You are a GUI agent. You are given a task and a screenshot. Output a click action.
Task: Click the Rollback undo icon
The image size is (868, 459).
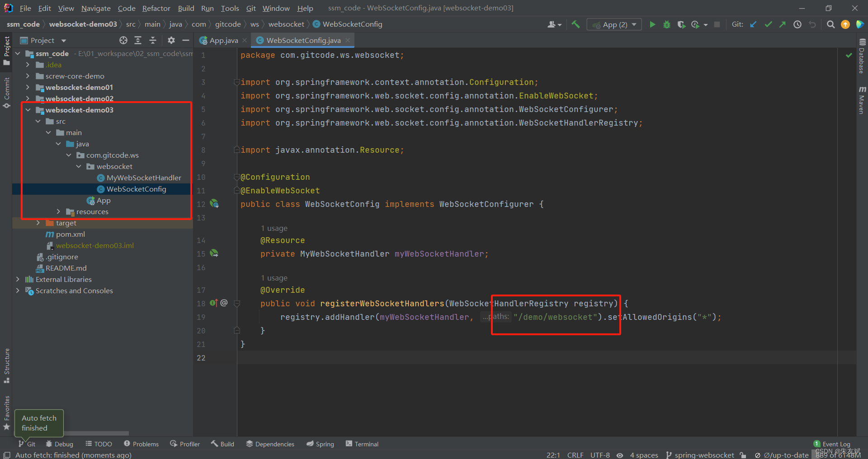pyautogui.click(x=812, y=24)
